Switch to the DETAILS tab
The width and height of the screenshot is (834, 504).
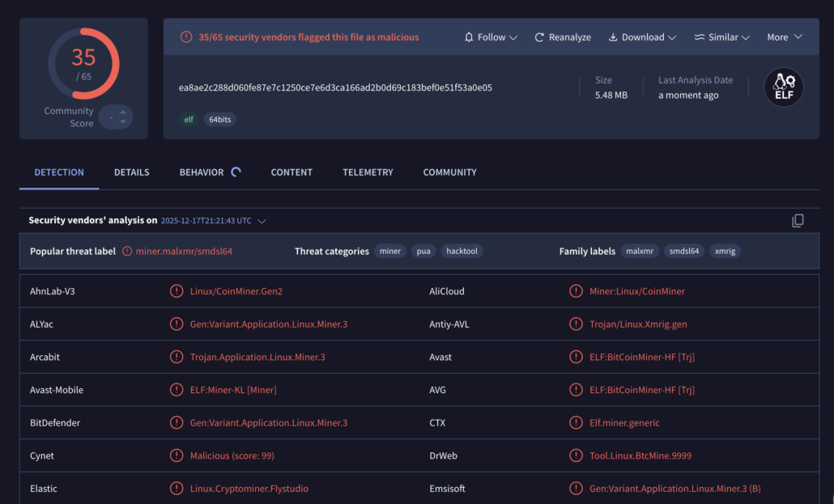tap(131, 172)
